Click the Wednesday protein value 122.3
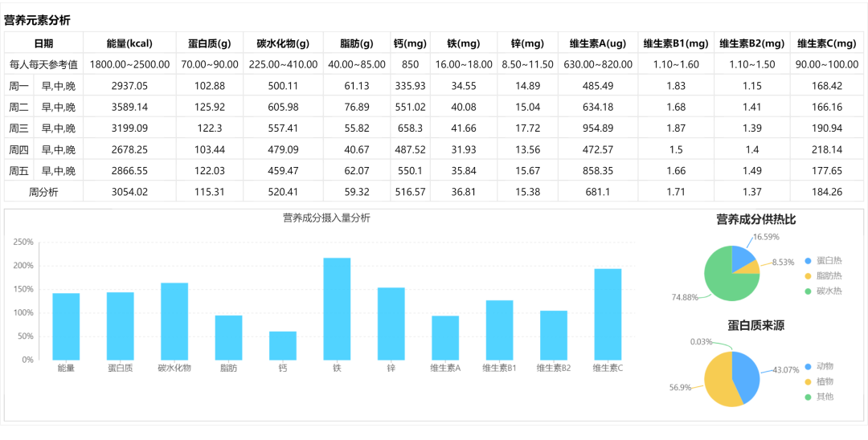The image size is (868, 440). 209,128
